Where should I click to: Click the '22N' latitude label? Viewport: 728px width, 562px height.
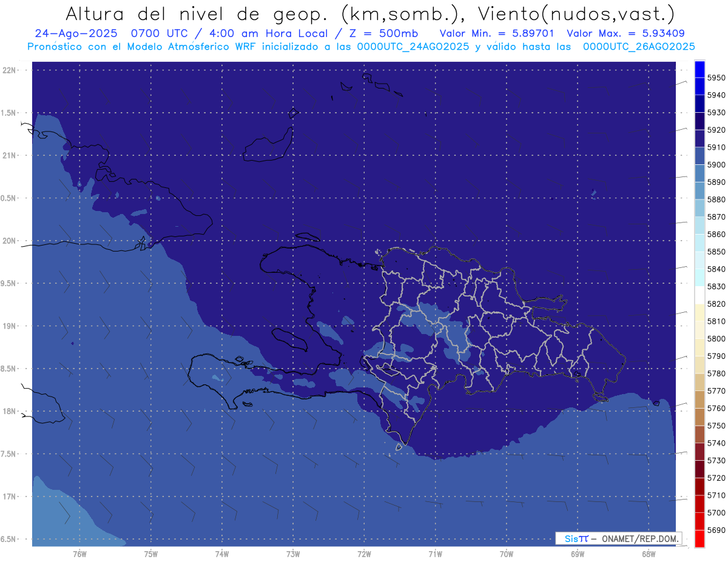coord(10,70)
